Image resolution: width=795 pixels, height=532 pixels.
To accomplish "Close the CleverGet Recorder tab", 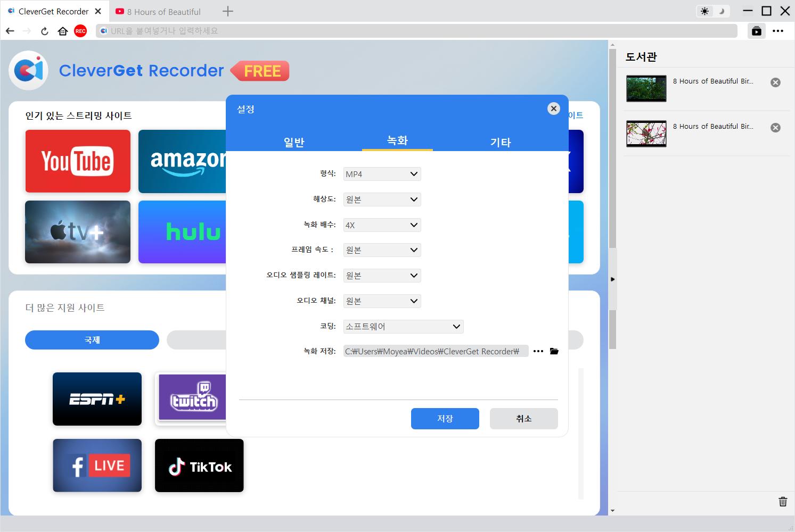I will pos(98,11).
